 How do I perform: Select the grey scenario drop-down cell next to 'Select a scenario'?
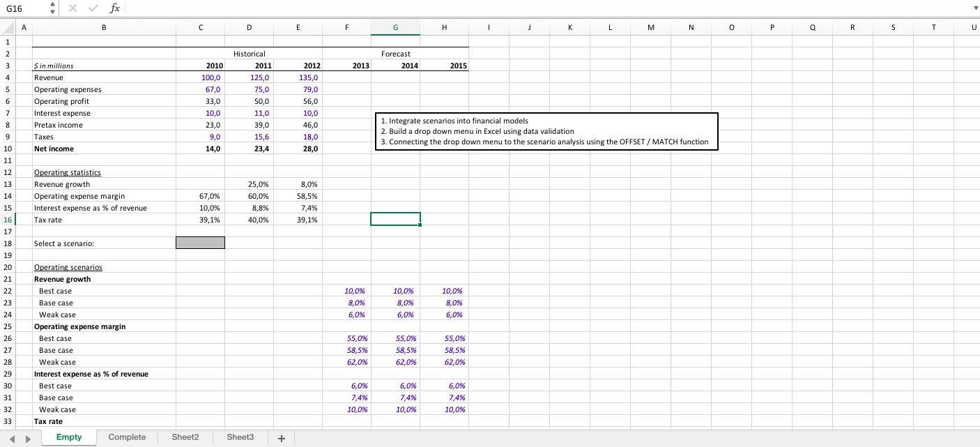point(200,243)
